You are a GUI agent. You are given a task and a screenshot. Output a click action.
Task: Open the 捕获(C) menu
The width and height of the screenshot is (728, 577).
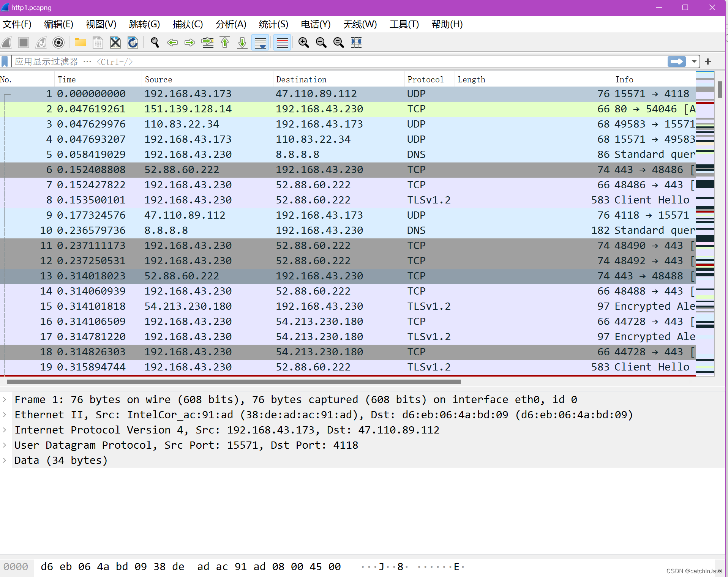point(188,24)
